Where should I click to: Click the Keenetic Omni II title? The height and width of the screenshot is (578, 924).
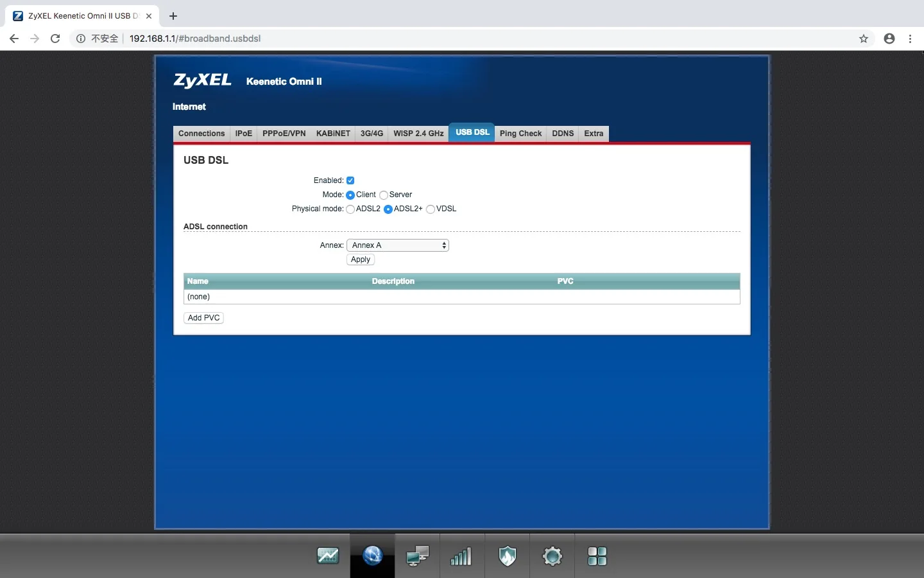(284, 82)
